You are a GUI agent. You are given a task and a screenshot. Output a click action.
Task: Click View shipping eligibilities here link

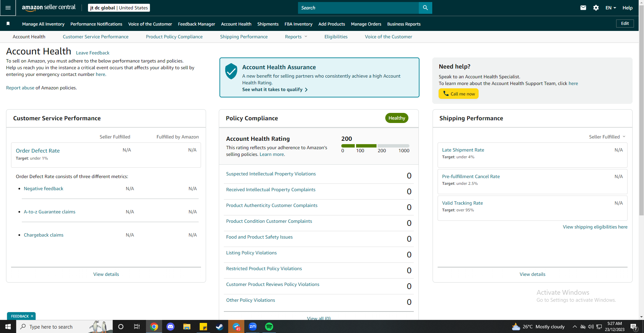coord(595,227)
